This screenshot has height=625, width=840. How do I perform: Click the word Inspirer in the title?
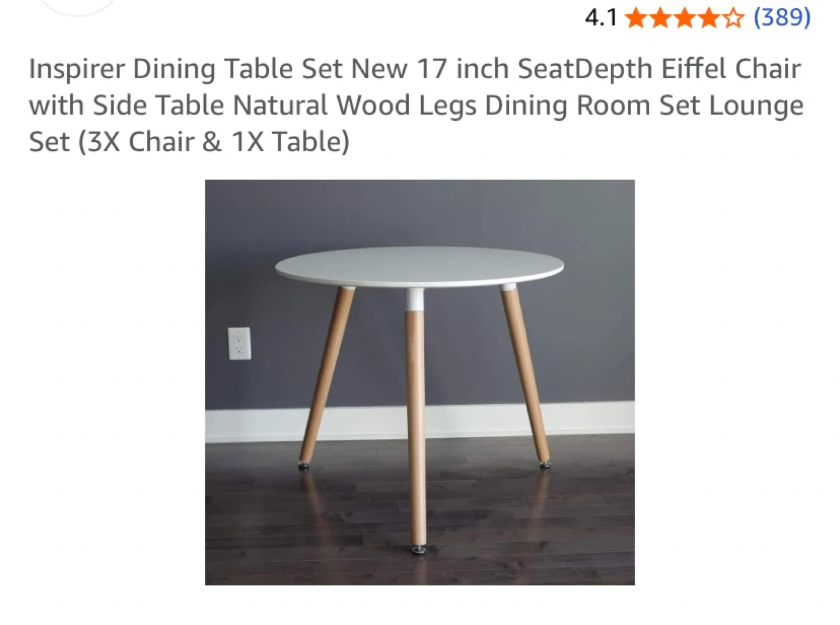click(x=76, y=69)
